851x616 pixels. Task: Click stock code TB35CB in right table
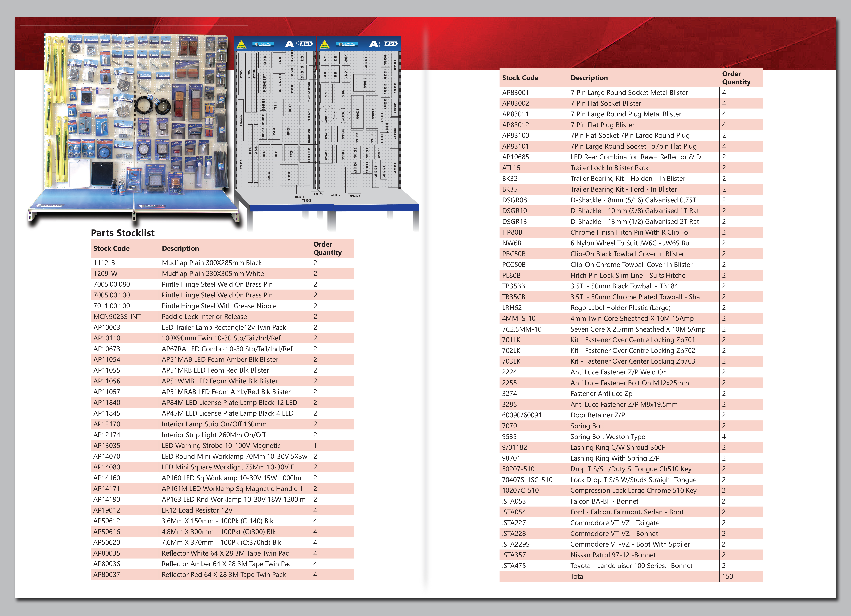[x=513, y=297]
